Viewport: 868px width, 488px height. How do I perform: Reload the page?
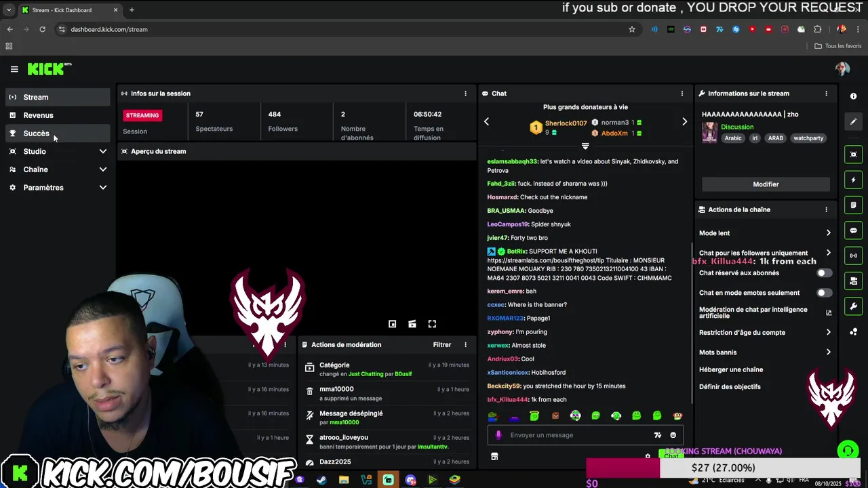pyautogui.click(x=42, y=29)
